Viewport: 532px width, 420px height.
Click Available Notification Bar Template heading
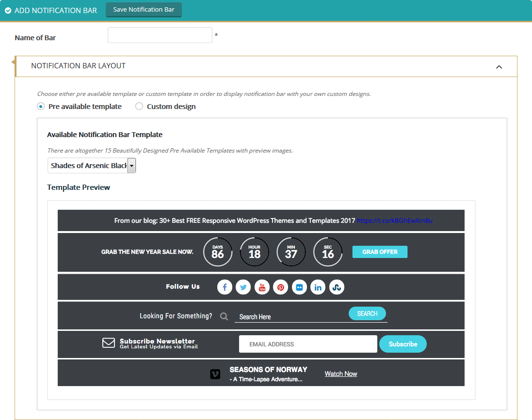tap(104, 135)
